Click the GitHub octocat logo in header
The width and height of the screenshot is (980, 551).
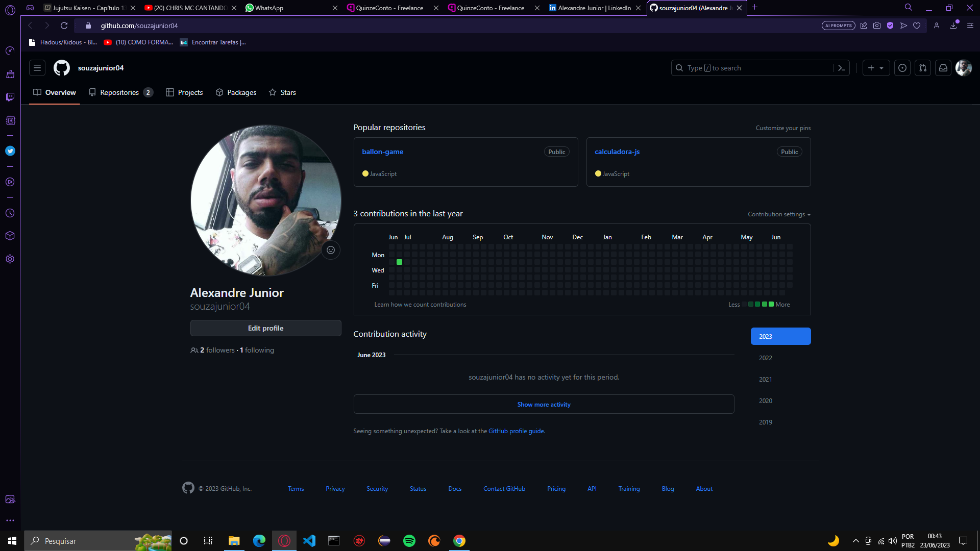coord(62,68)
